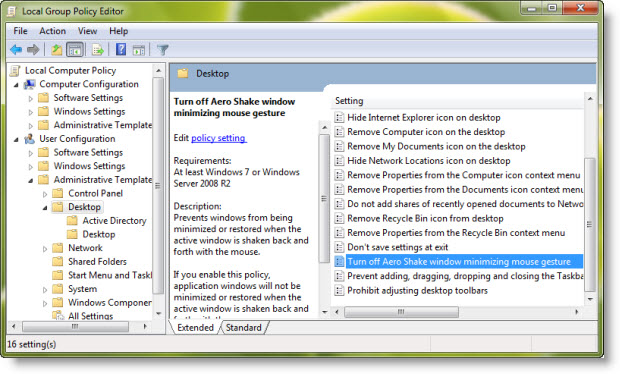Viewport: 620px width, 374px height.
Task: Expand Software Settings under Computer Configuration
Action: [x=30, y=98]
